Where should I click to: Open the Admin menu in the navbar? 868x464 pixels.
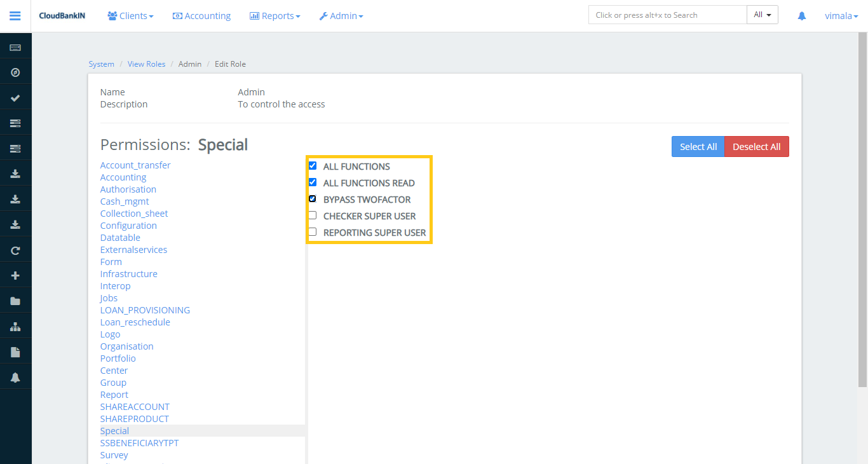point(341,15)
